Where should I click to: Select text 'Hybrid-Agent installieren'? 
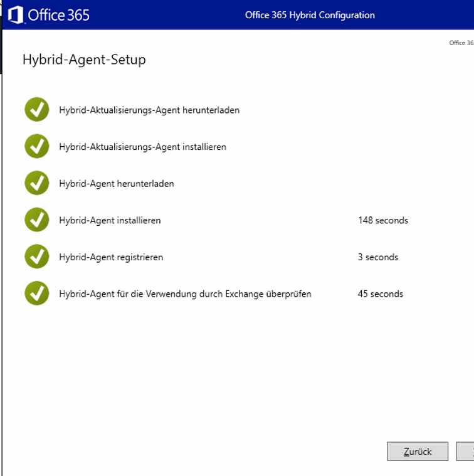click(x=110, y=220)
